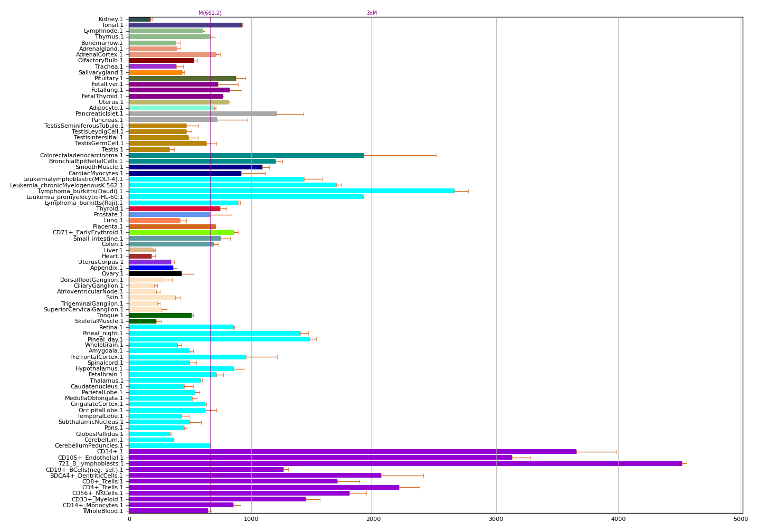Click the WholeBlood.1 label
758x532 pixels.
(103, 511)
